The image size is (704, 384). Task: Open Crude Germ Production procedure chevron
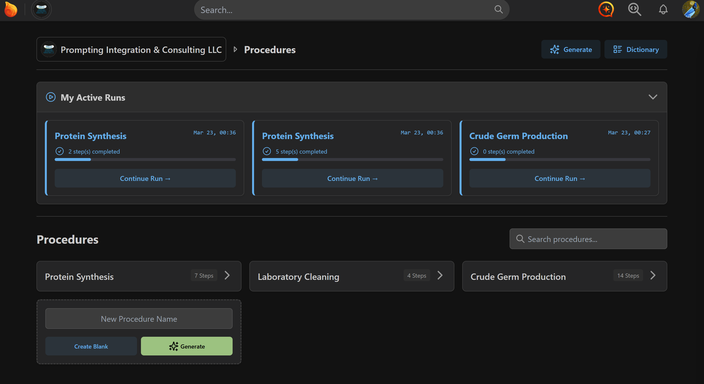pyautogui.click(x=653, y=275)
